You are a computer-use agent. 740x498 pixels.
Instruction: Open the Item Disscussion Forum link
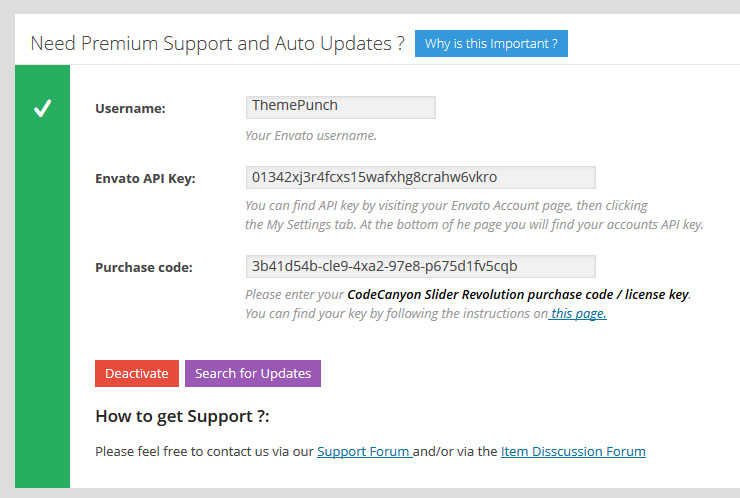[573, 451]
